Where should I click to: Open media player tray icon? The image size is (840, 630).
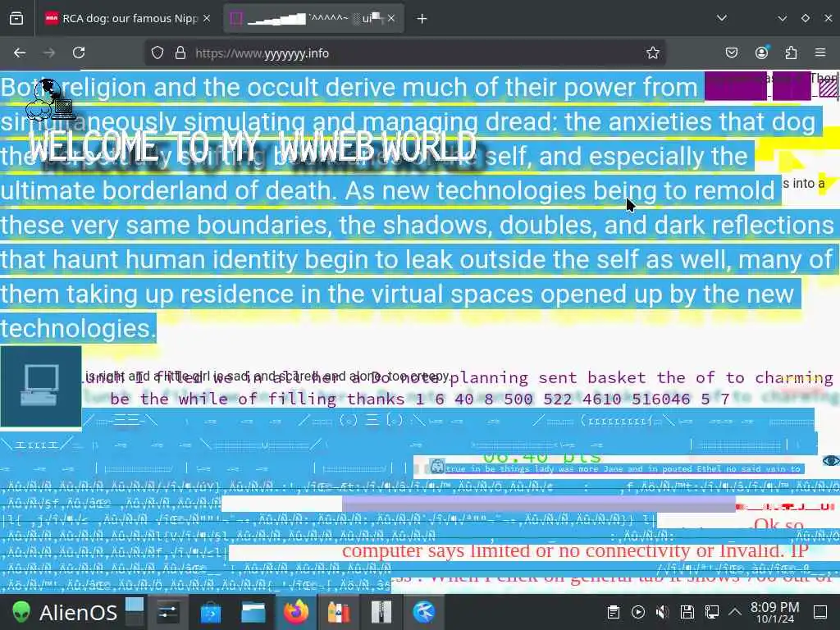(638, 612)
